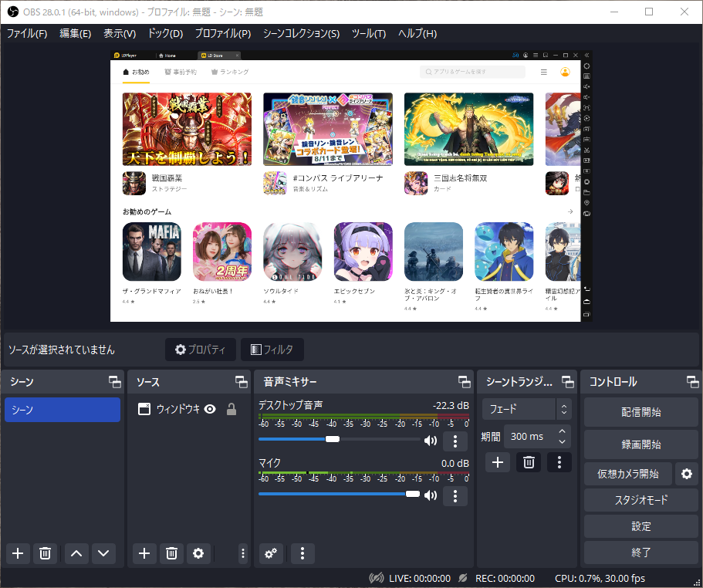Add a new scene with plus icon
This screenshot has width=703, height=588.
click(19, 553)
